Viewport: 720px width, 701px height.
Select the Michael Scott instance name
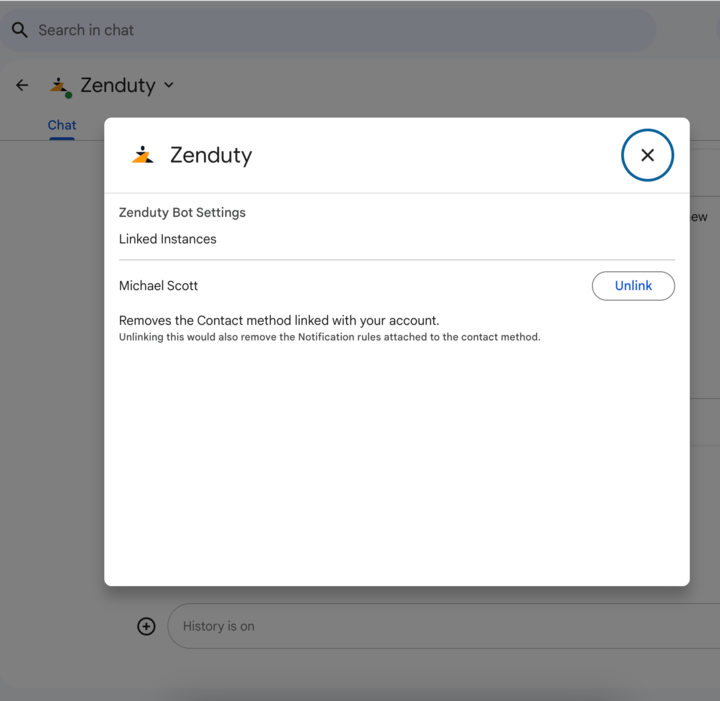click(158, 286)
